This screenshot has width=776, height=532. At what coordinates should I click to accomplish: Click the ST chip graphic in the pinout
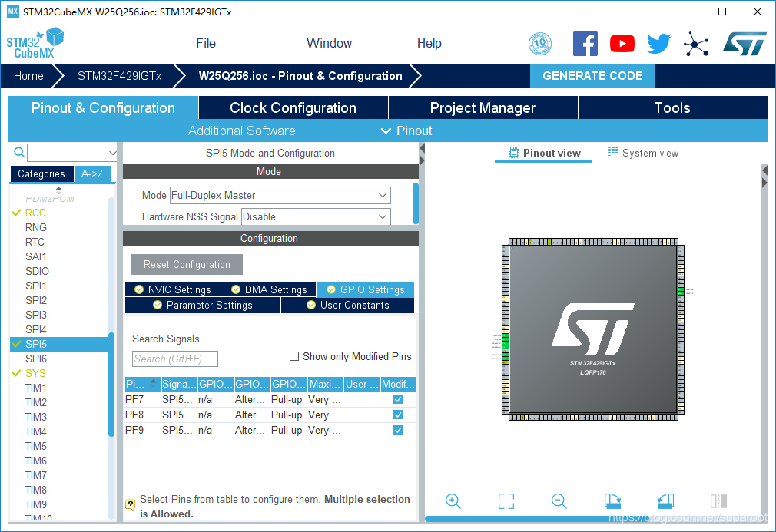click(593, 329)
